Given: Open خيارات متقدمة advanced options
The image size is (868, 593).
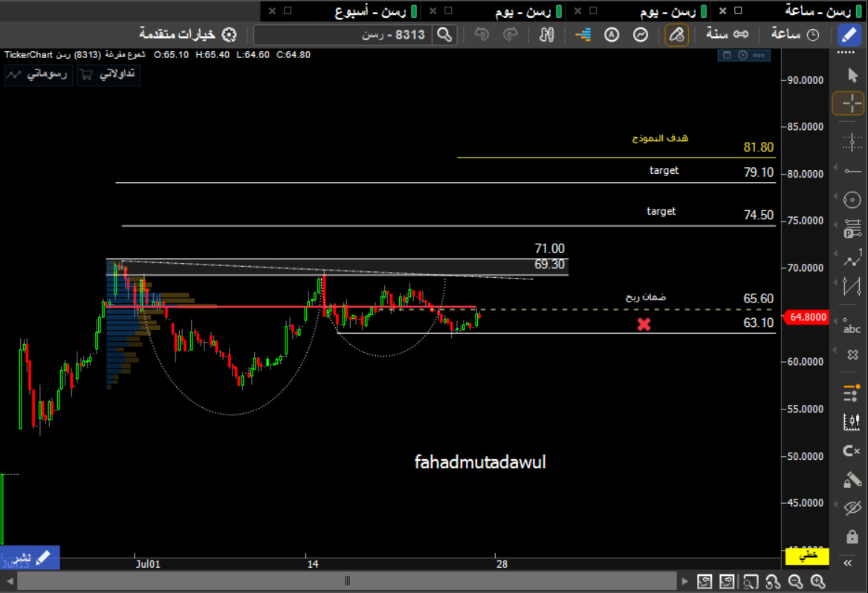Looking at the screenshot, I should coord(188,34).
